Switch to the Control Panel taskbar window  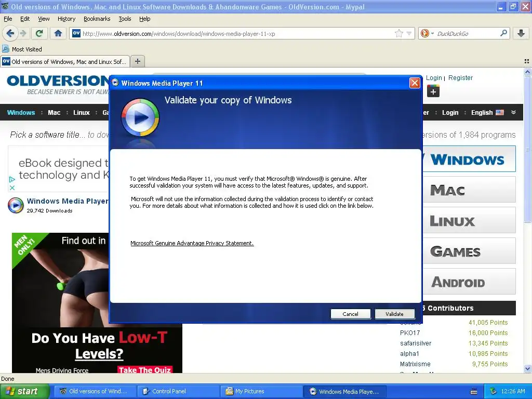(179, 391)
